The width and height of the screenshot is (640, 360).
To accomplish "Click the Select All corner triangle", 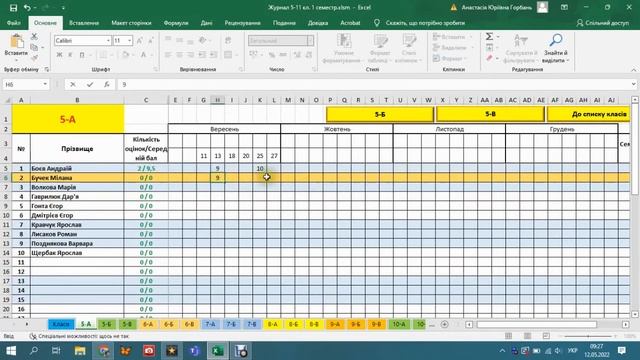I will (7, 100).
